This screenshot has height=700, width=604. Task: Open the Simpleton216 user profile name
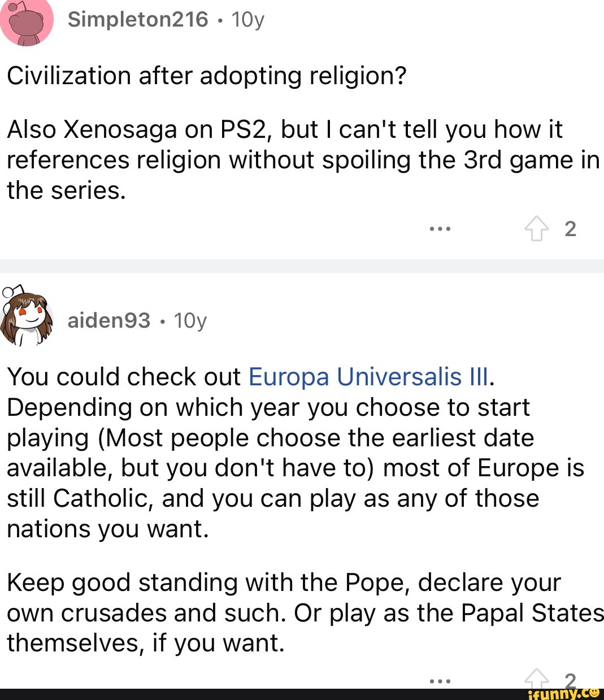138,20
